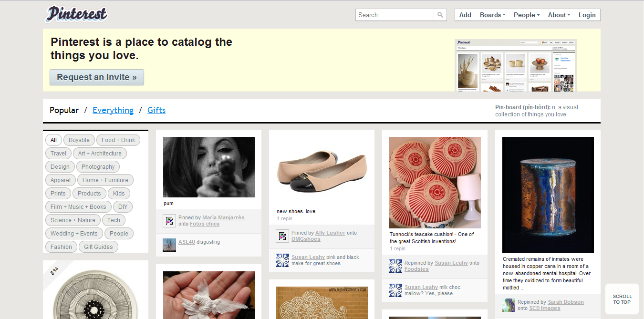Click the Pinterest logo
This screenshot has height=319, width=644.
(x=76, y=14)
